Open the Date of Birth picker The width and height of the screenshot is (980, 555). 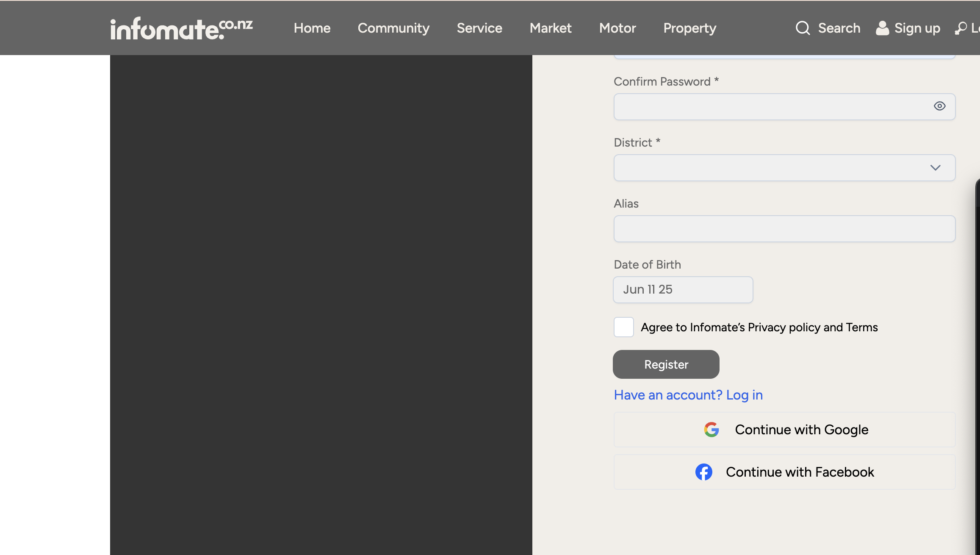coord(683,290)
